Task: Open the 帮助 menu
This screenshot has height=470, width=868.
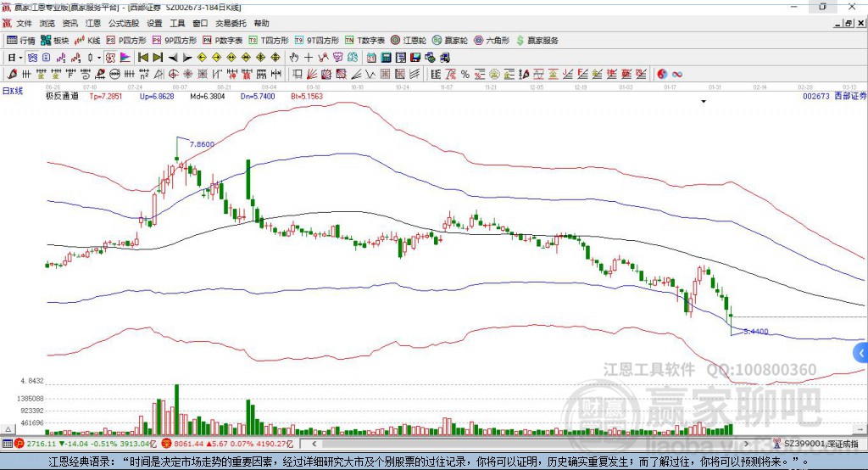Action: 261,23
